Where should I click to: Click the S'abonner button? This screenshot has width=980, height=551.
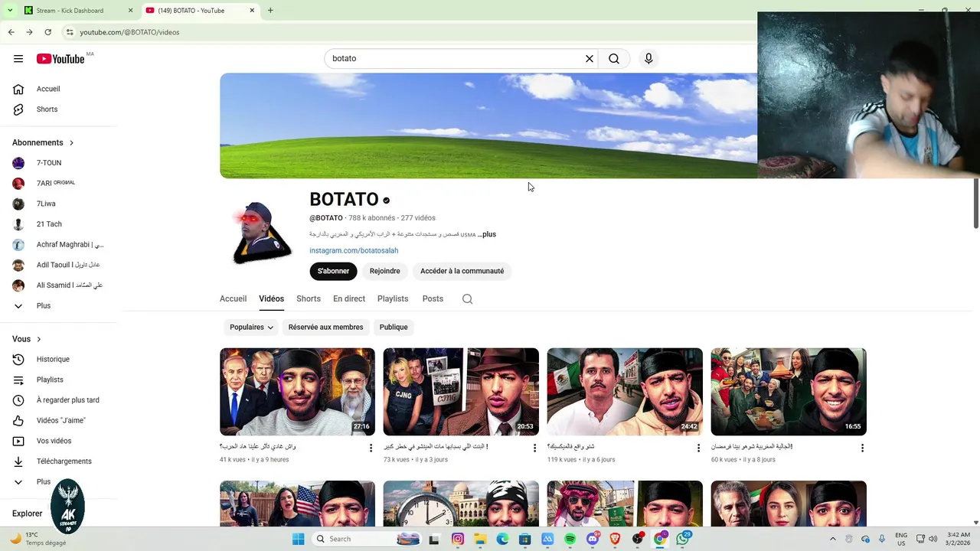point(333,271)
